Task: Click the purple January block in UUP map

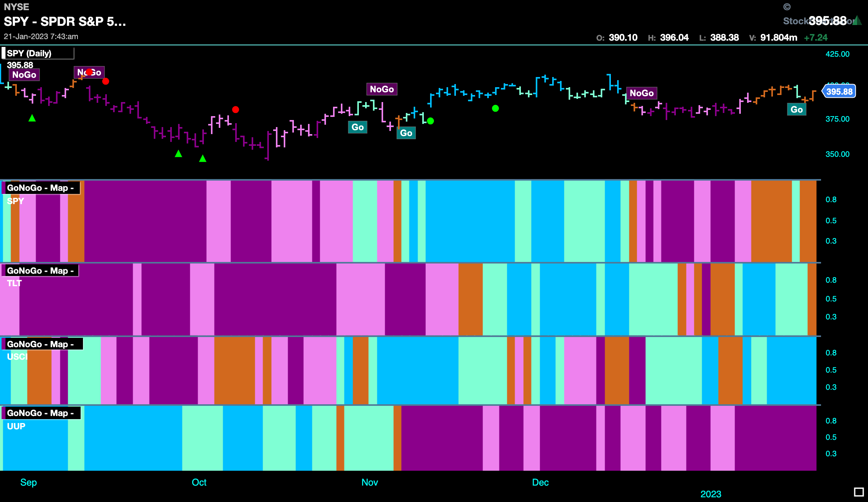Action: point(776,438)
